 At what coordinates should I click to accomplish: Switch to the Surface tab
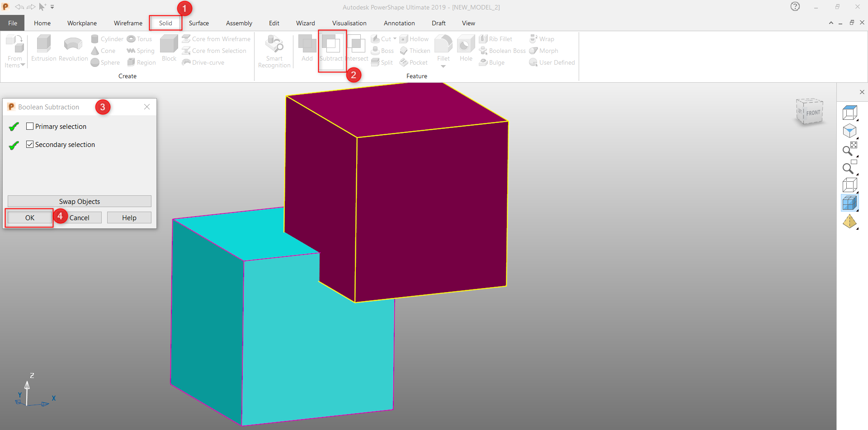(x=198, y=23)
